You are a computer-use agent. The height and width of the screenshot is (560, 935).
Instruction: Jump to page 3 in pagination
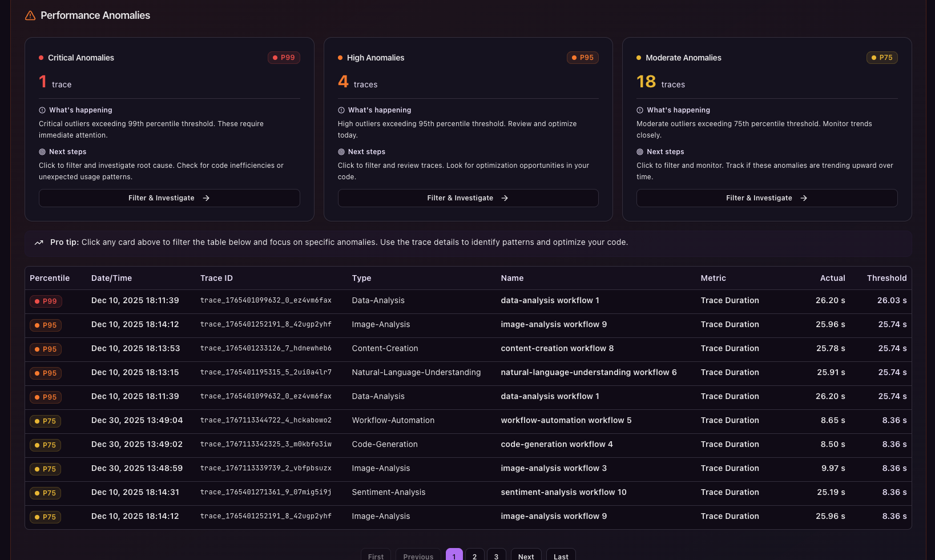496,556
